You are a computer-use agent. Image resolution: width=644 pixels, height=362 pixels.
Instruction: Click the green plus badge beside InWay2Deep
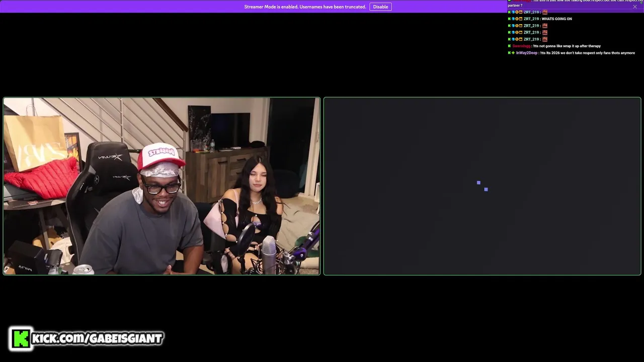tap(513, 53)
